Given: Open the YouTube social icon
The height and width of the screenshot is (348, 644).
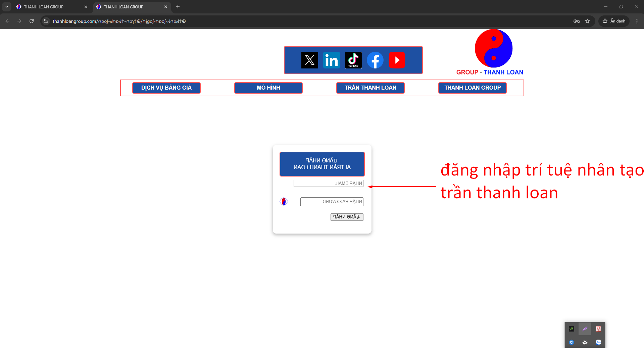Looking at the screenshot, I should coord(397,60).
